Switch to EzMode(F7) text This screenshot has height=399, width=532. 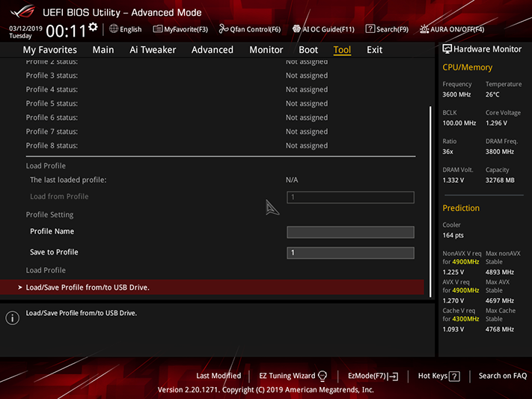pos(367,376)
